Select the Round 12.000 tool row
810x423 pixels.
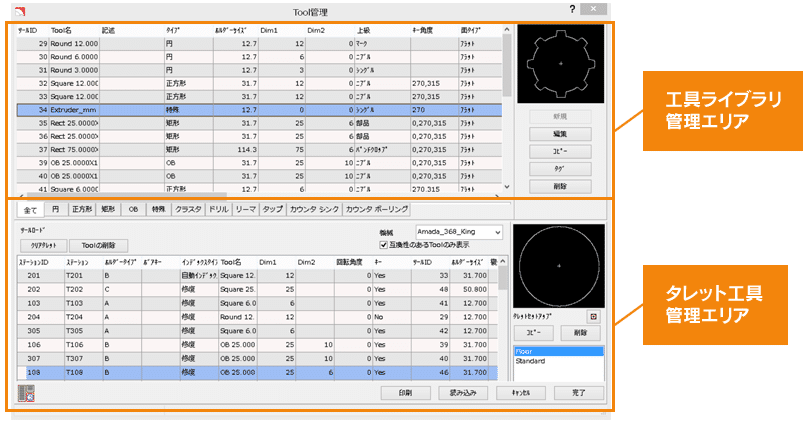click(259, 44)
